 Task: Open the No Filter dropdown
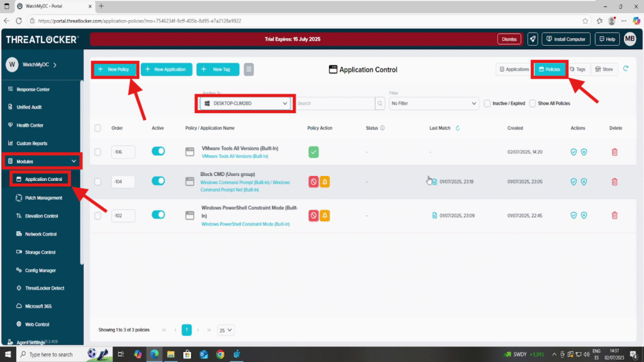click(x=434, y=104)
